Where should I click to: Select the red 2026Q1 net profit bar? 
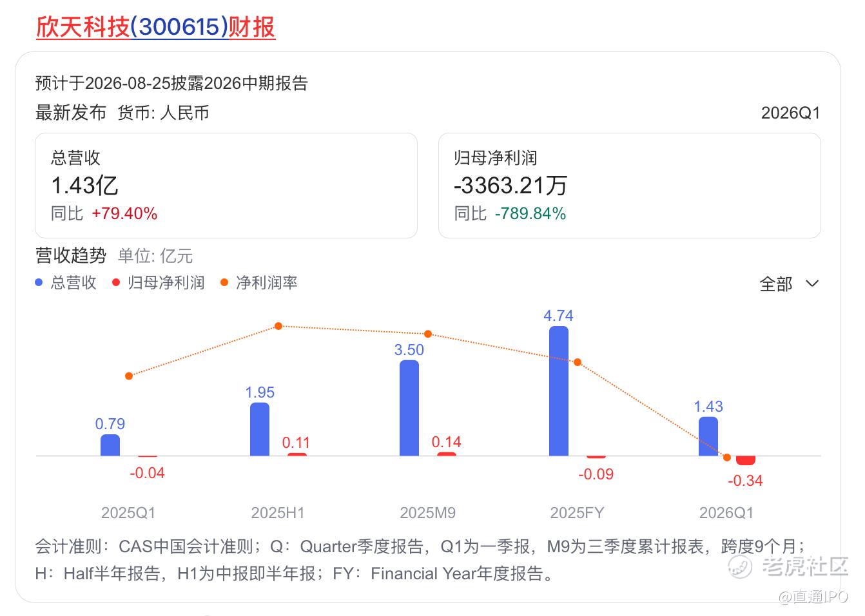746,460
